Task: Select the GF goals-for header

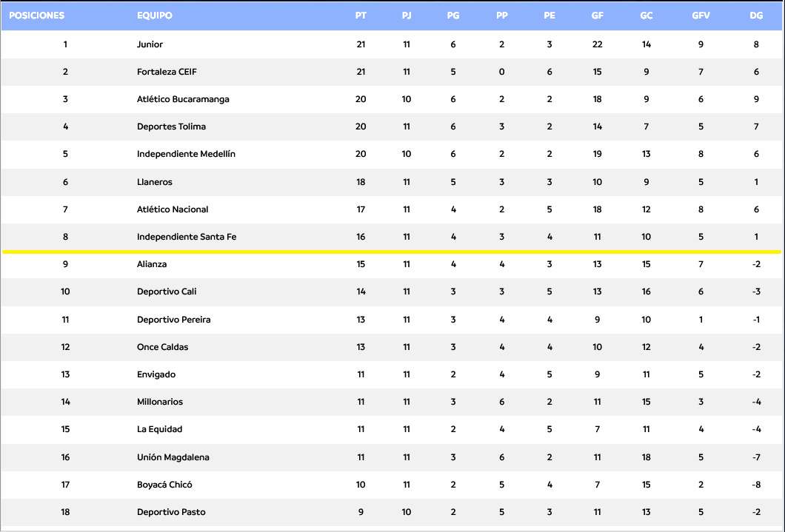Action: [597, 16]
